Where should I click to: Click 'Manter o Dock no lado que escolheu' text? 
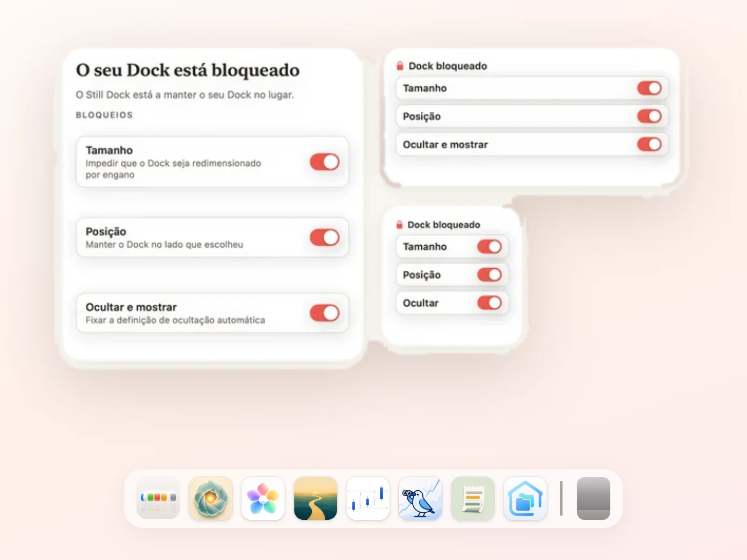point(164,245)
